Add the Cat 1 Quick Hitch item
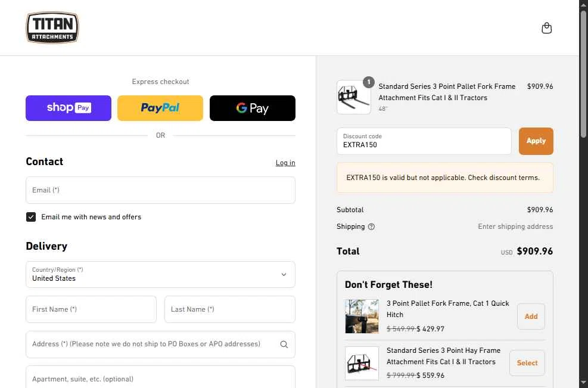Viewport: 588px width, 388px height. coord(531,316)
